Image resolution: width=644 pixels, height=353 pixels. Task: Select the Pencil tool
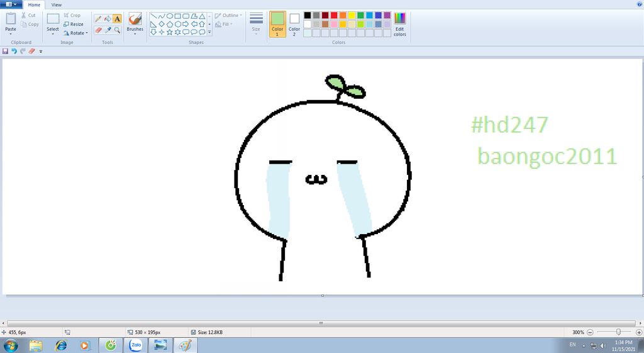[x=98, y=19]
